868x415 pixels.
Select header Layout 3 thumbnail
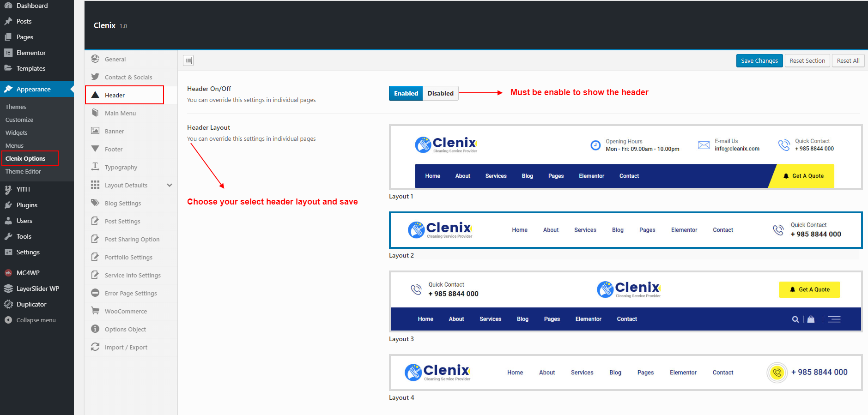(x=625, y=301)
